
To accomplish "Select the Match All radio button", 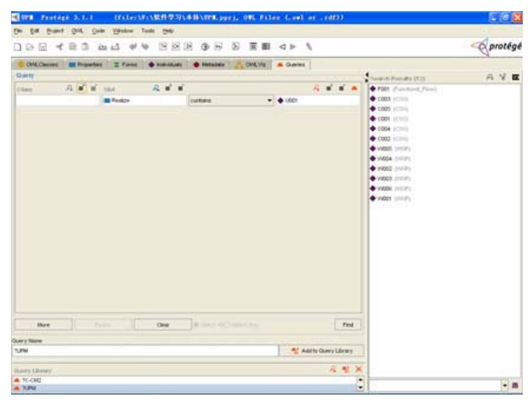I will (196, 324).
